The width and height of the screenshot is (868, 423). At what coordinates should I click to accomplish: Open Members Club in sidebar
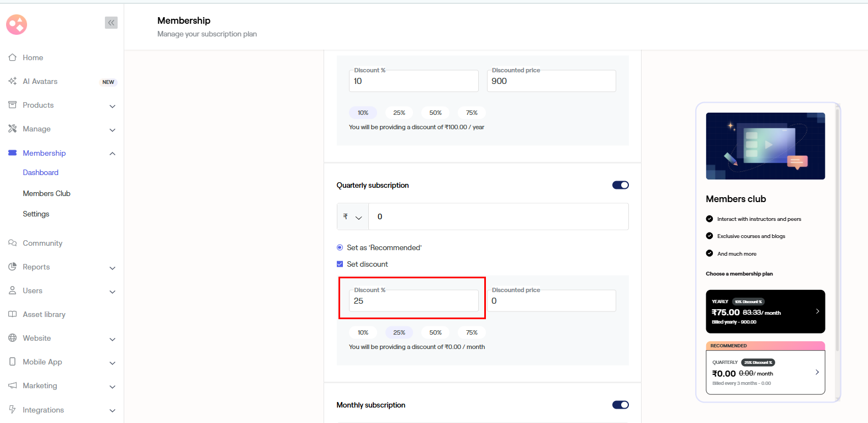[46, 193]
